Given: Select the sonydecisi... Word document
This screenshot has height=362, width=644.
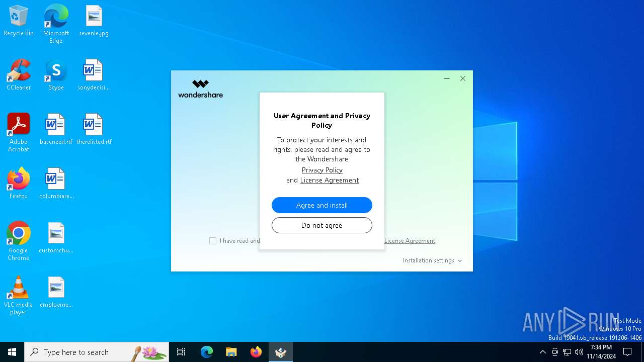Looking at the screenshot, I should click(x=94, y=75).
